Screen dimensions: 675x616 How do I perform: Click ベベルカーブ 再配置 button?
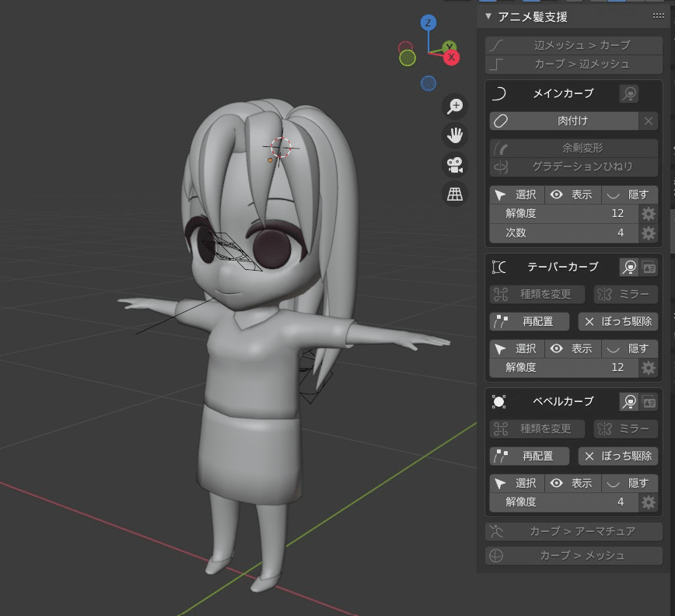530,457
